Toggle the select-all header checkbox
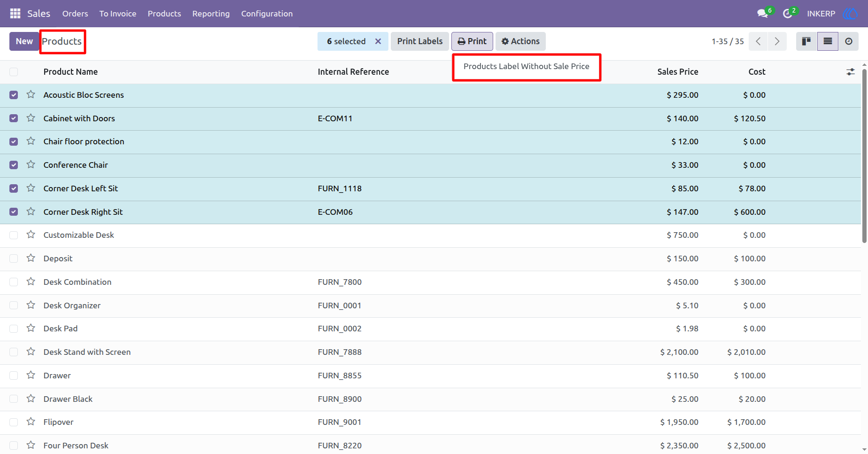The height and width of the screenshot is (454, 868). [x=14, y=72]
